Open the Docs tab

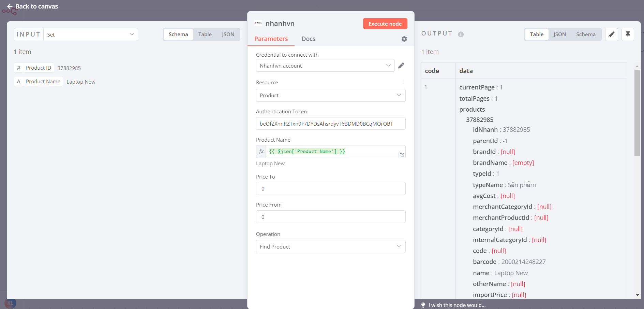(308, 39)
